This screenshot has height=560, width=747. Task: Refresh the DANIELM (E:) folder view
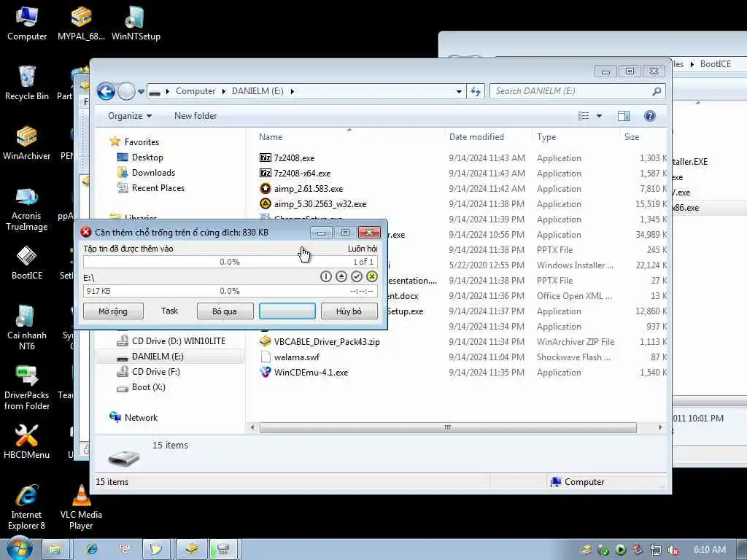[x=476, y=91]
